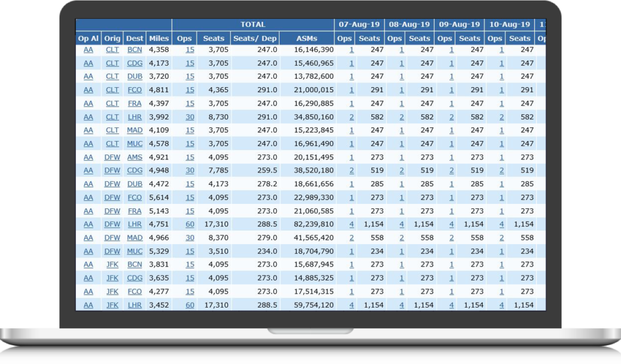Click CLT origin link in the CDG row

coord(112,64)
